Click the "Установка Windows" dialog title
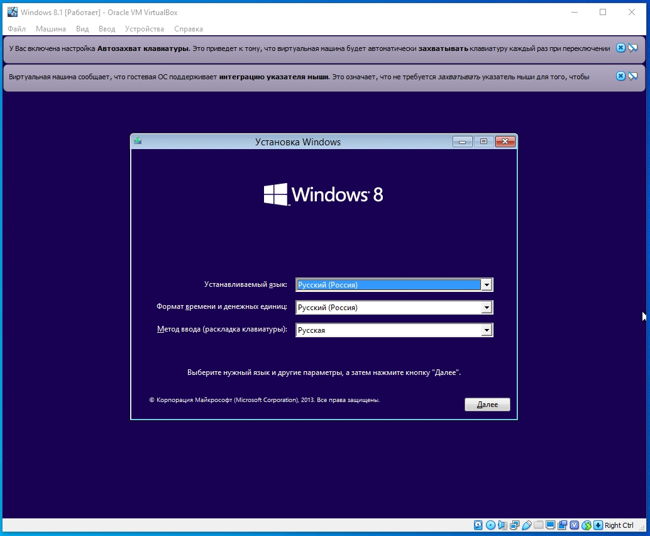 [298, 142]
